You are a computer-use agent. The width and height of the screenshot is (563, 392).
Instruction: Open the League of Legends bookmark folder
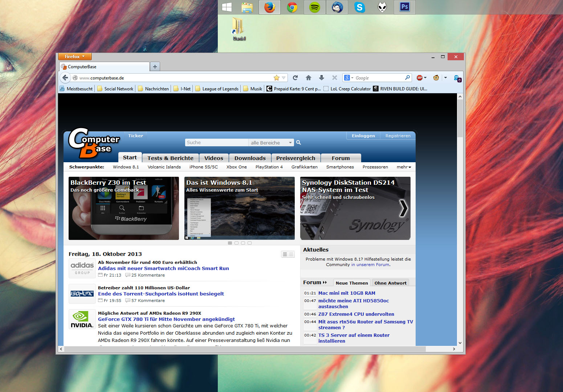(217, 89)
